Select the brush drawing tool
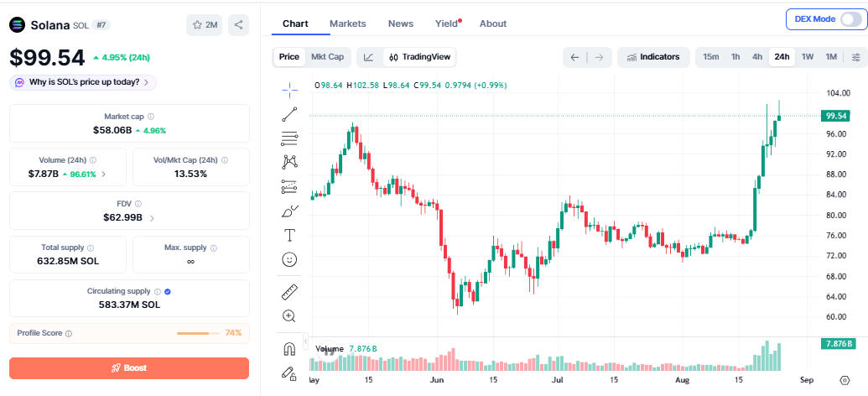The height and width of the screenshot is (396, 868). click(x=289, y=211)
